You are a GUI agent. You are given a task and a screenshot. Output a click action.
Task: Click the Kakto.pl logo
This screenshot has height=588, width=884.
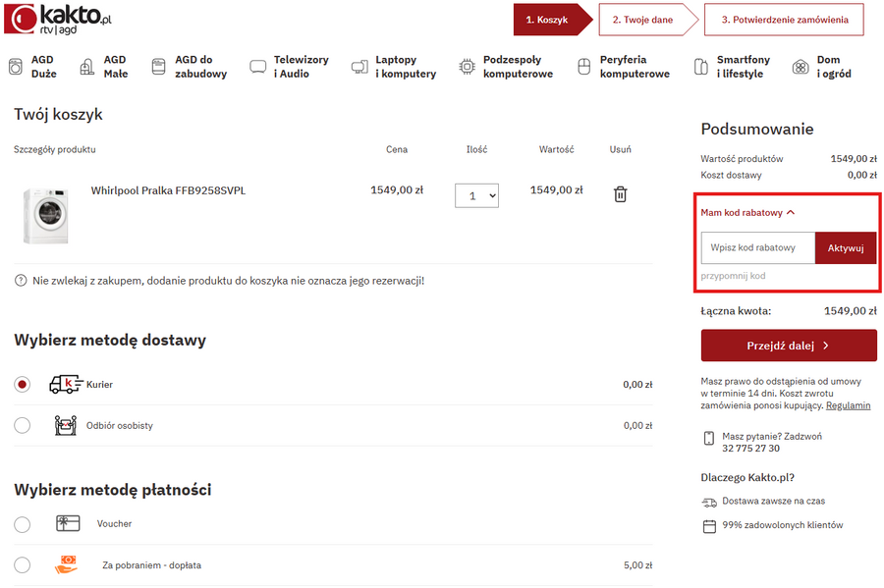57,19
